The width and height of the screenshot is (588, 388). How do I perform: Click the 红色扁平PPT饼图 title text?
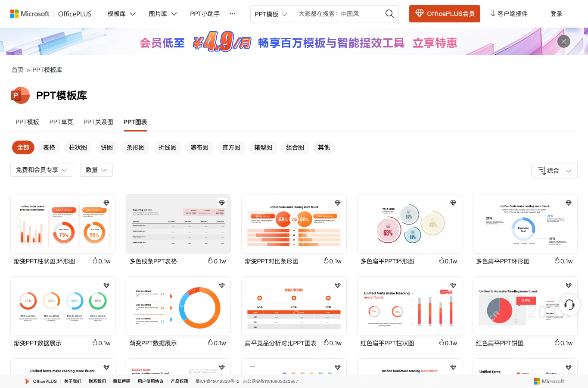coord(500,343)
